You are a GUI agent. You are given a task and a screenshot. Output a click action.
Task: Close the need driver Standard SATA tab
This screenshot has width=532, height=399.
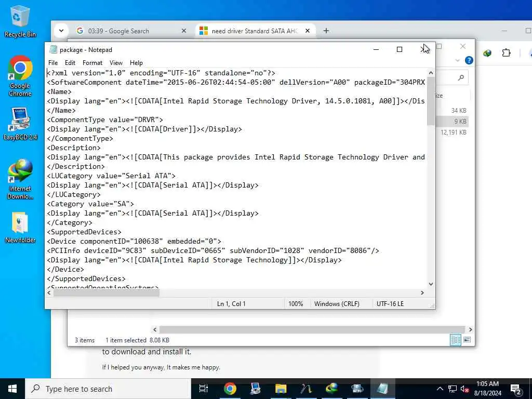tap(308, 31)
